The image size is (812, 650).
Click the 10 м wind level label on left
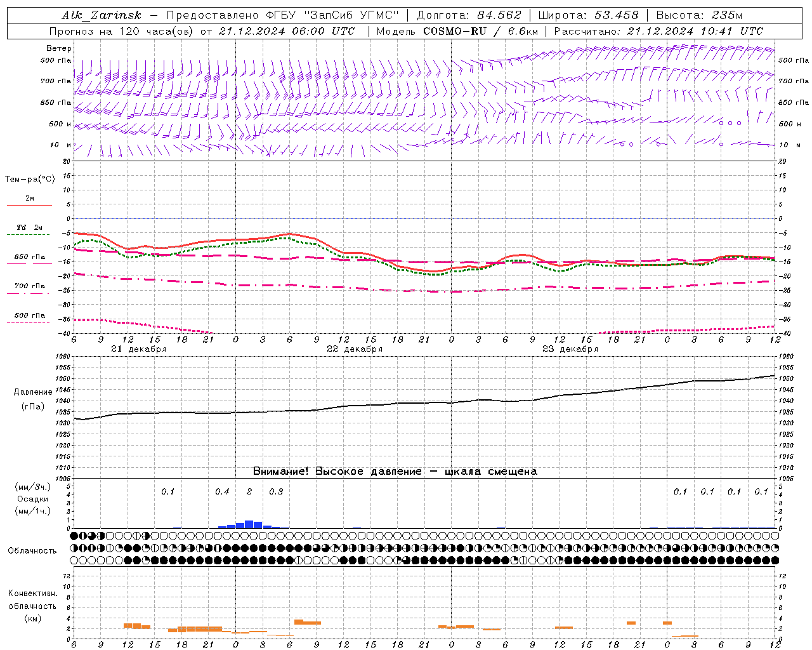click(61, 145)
